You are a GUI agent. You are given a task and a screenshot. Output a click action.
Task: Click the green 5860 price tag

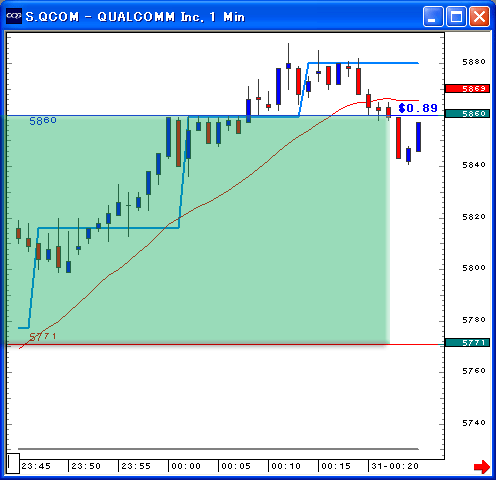(x=467, y=114)
